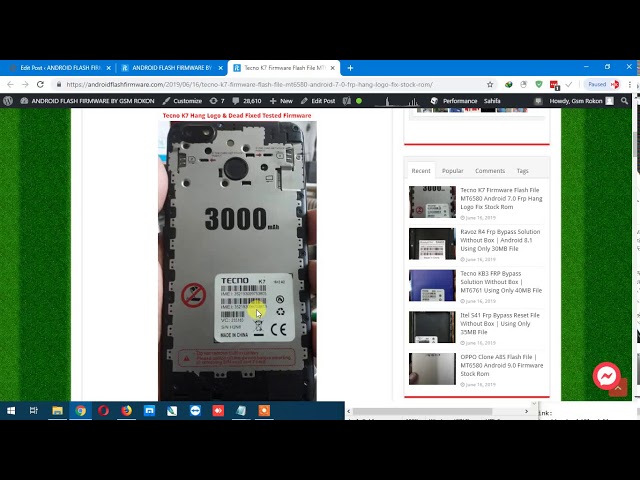Screen dimensions: 640x480
Task: Switch to the Edit Post tab
Action: (x=60, y=68)
